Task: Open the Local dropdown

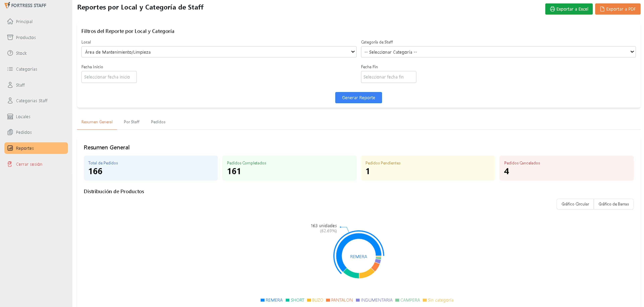Action: click(219, 52)
